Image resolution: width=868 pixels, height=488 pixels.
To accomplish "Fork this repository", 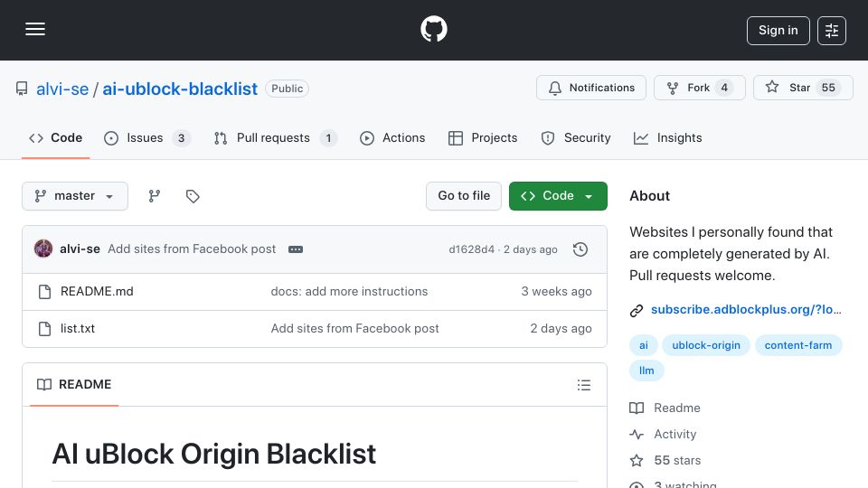I will pyautogui.click(x=699, y=88).
